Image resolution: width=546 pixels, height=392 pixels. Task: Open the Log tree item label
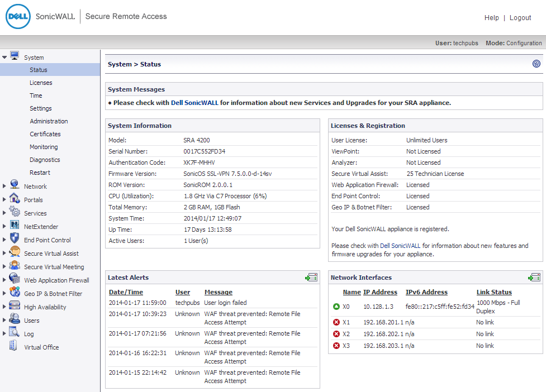29,334
